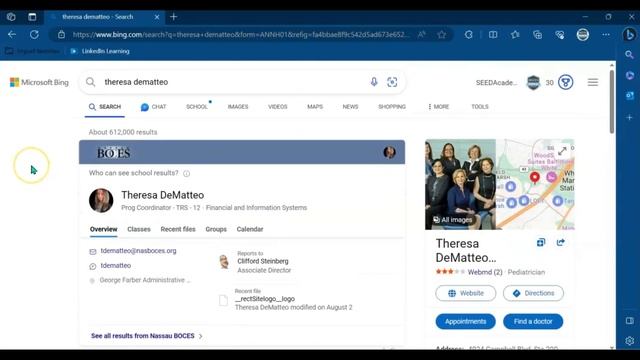
Task: Open recent file _rectSitelogo_logo
Action: click(264, 299)
